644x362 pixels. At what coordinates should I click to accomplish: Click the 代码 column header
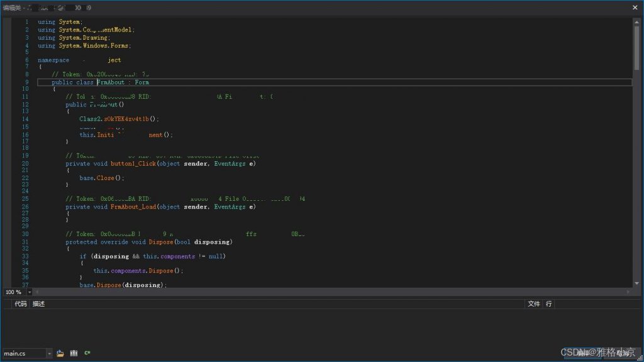pos(21,304)
